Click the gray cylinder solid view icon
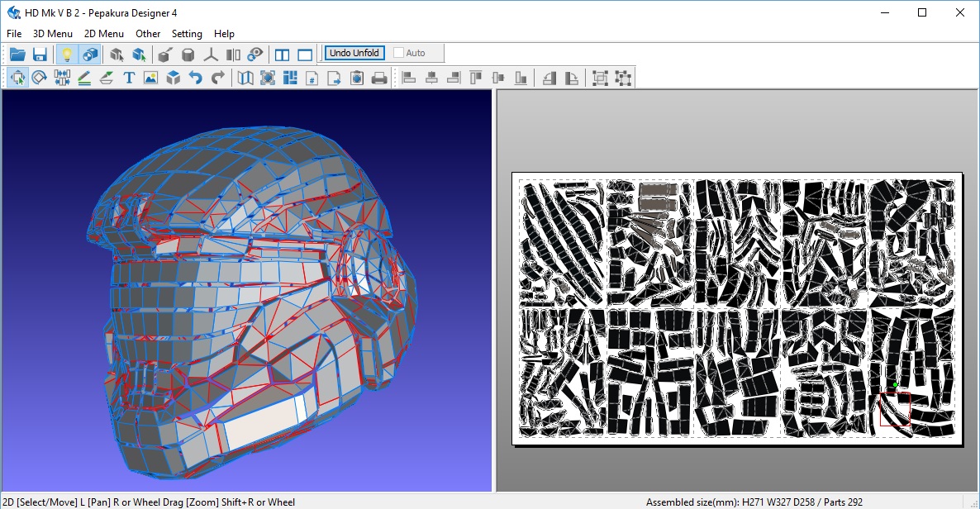The image size is (980, 509). click(x=188, y=55)
